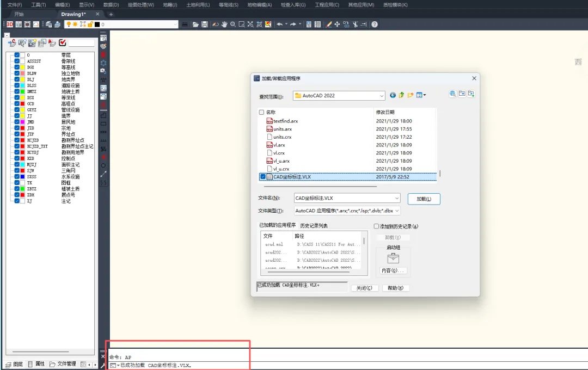Collapse the layer panel with minus button

pyautogui.click(x=7, y=35)
